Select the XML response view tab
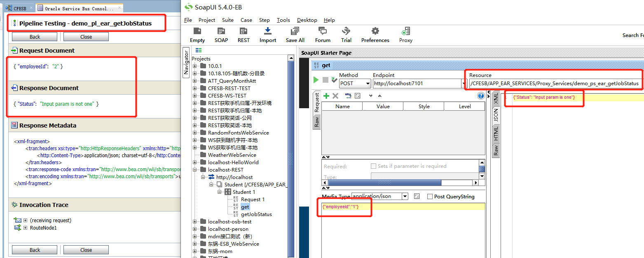644x258 pixels. pyautogui.click(x=496, y=98)
